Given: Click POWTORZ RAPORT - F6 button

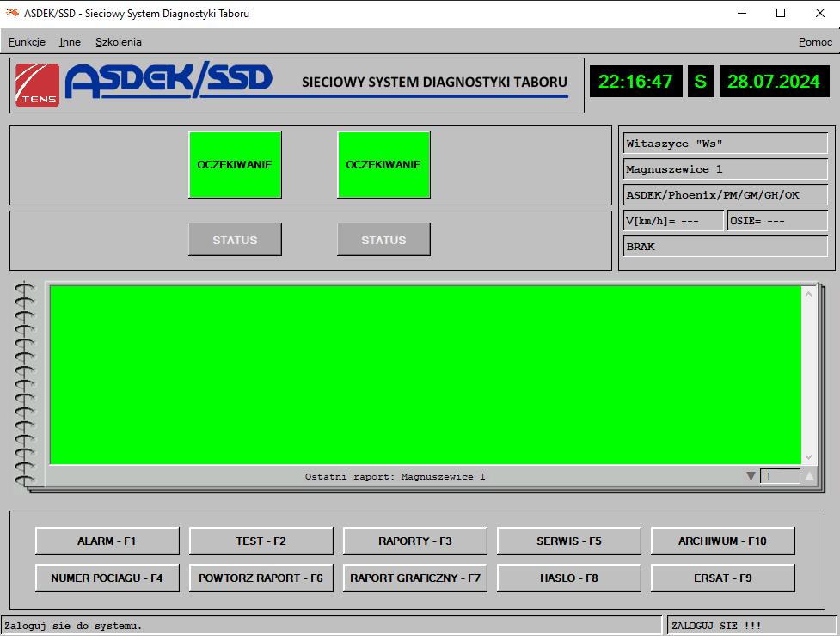Looking at the screenshot, I should (x=261, y=578).
